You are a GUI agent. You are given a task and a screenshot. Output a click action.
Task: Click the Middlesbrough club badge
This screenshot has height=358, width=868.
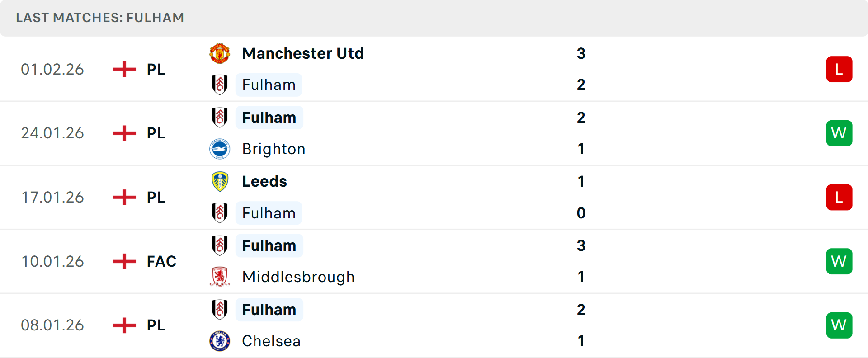220,277
